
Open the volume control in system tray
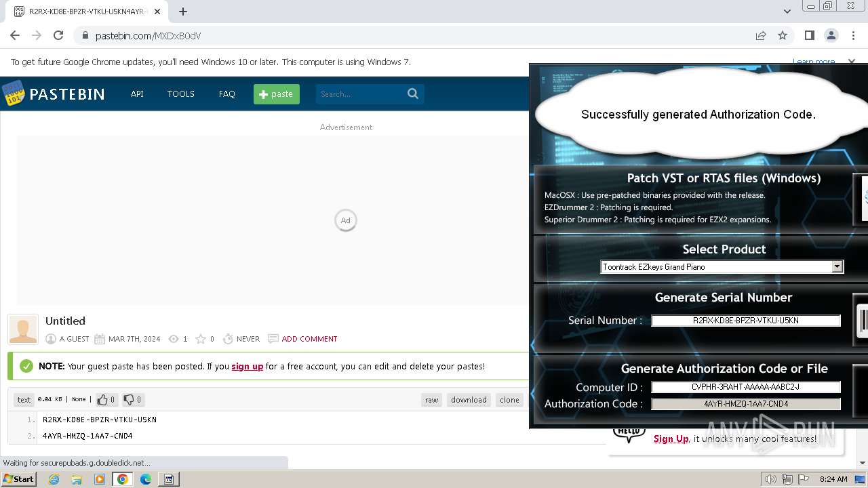click(x=770, y=479)
